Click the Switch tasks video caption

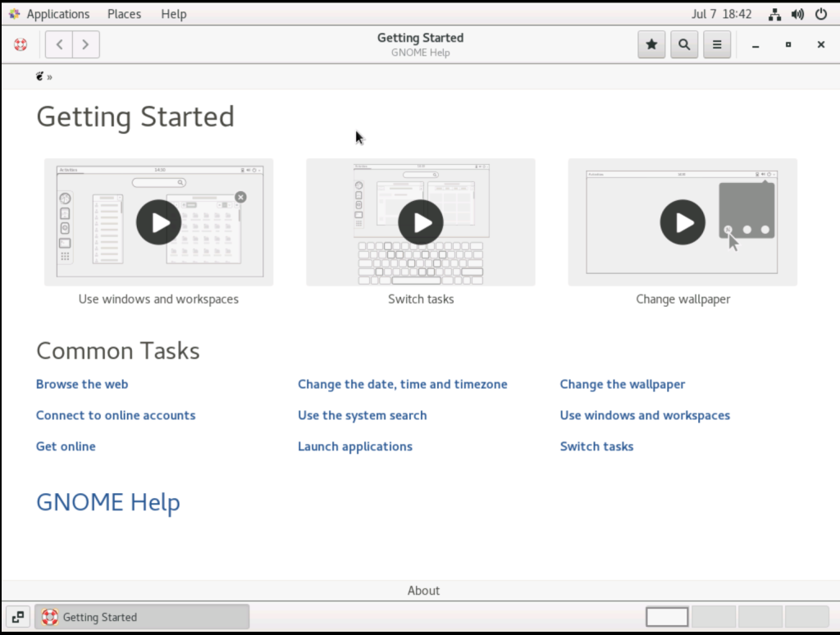click(x=421, y=299)
